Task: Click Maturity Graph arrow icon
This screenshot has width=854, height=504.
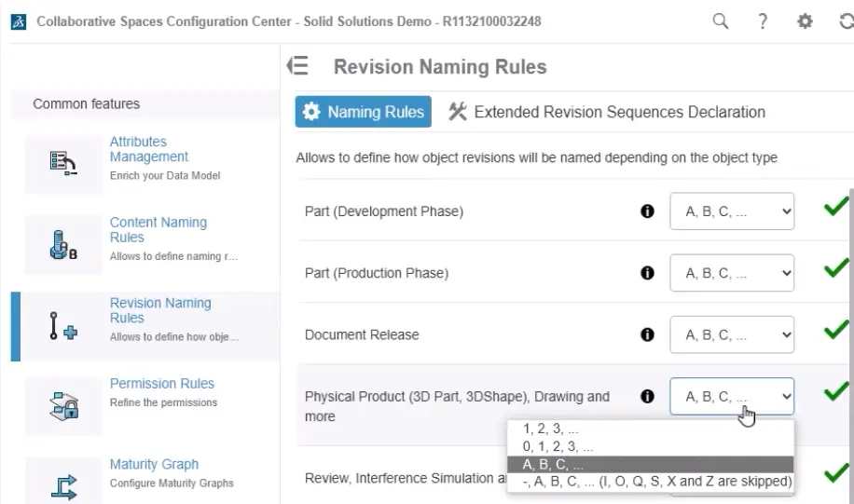Action: [x=63, y=486]
